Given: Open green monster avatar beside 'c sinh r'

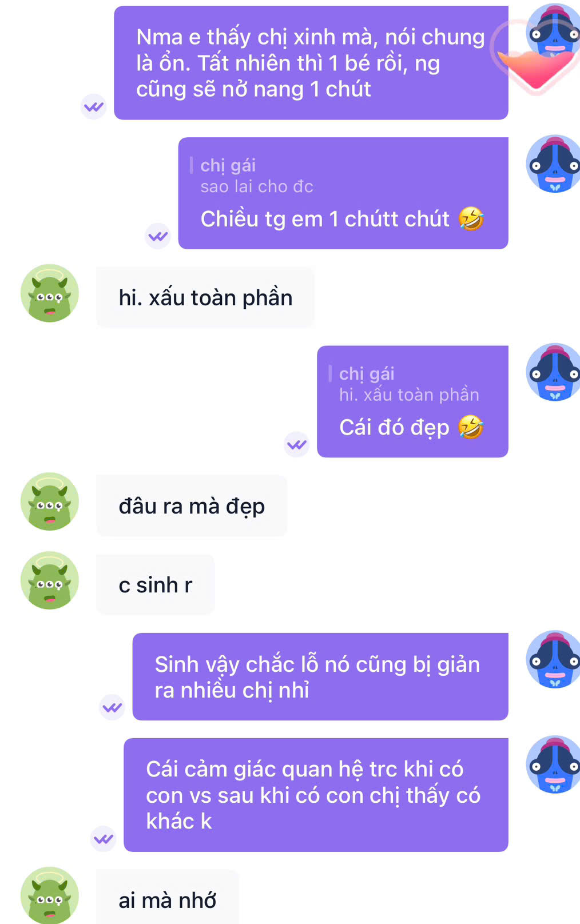Looking at the screenshot, I should coord(50,580).
